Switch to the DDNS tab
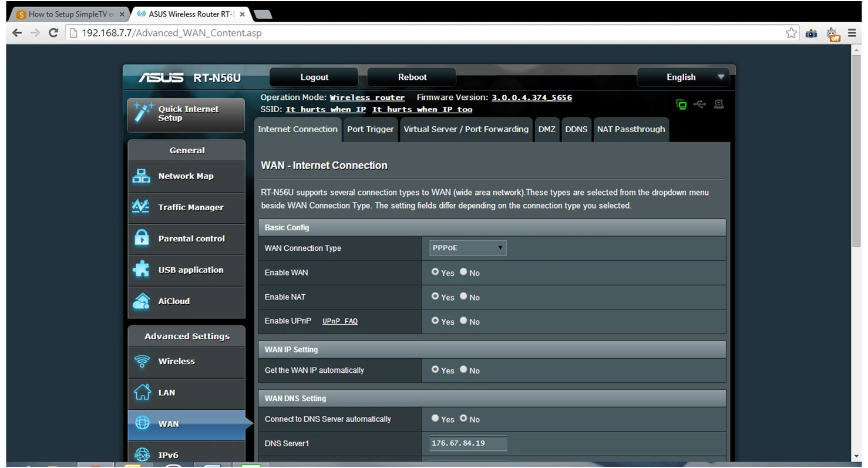868x468 pixels. click(x=576, y=129)
